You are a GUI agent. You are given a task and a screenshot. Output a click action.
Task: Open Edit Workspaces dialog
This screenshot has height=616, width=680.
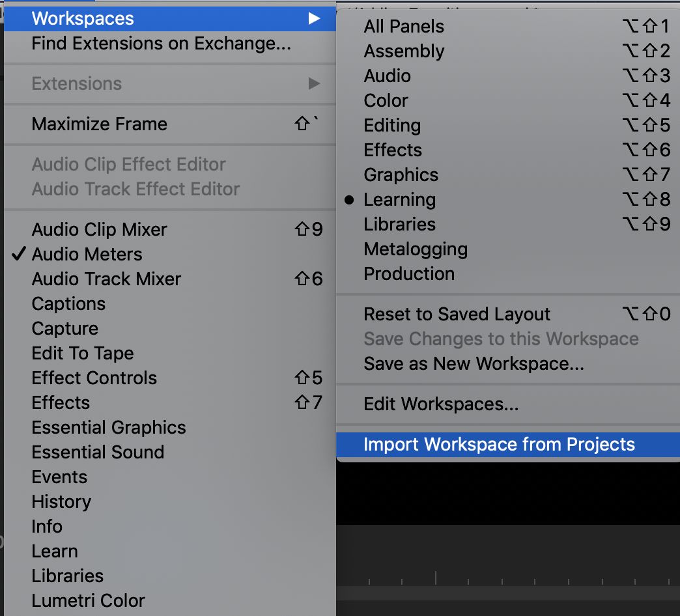pyautogui.click(x=441, y=404)
